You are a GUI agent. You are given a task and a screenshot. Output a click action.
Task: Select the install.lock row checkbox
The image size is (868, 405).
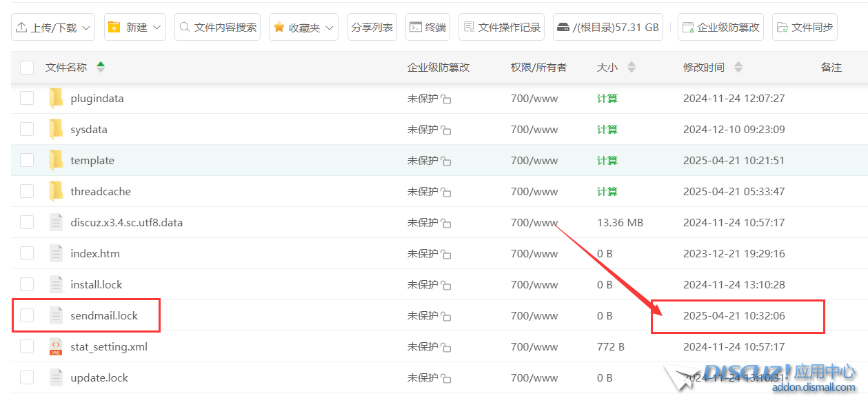[27, 285]
